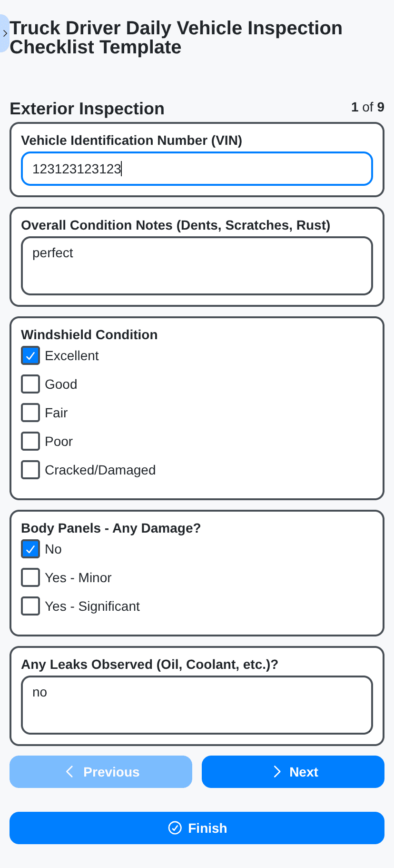
Task: Finish the inspection checklist
Action: pos(197,828)
